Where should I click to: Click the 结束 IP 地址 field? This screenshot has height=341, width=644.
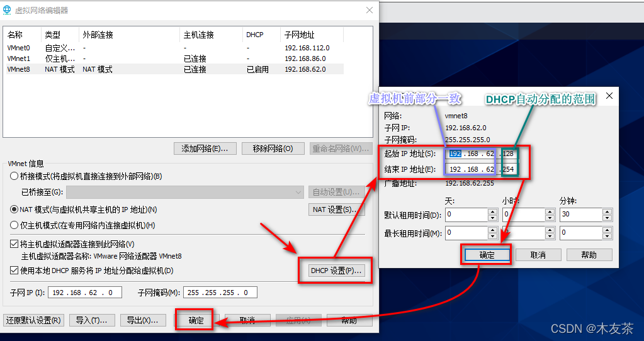point(482,169)
